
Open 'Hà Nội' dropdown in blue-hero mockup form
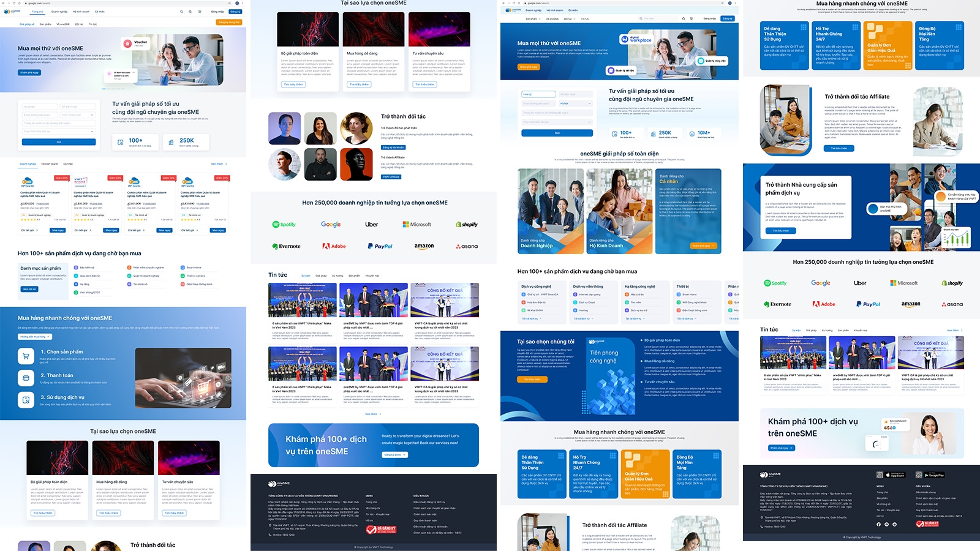[x=576, y=103]
